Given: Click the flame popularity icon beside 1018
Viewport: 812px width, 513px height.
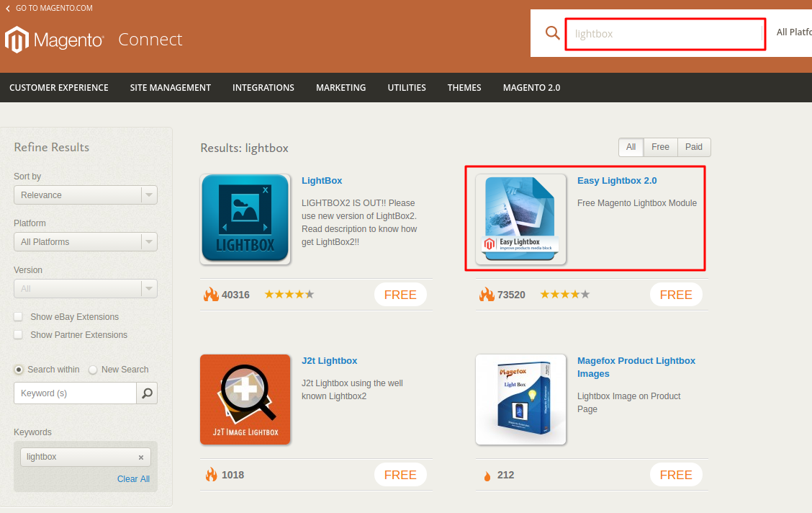Looking at the screenshot, I should pyautogui.click(x=212, y=475).
